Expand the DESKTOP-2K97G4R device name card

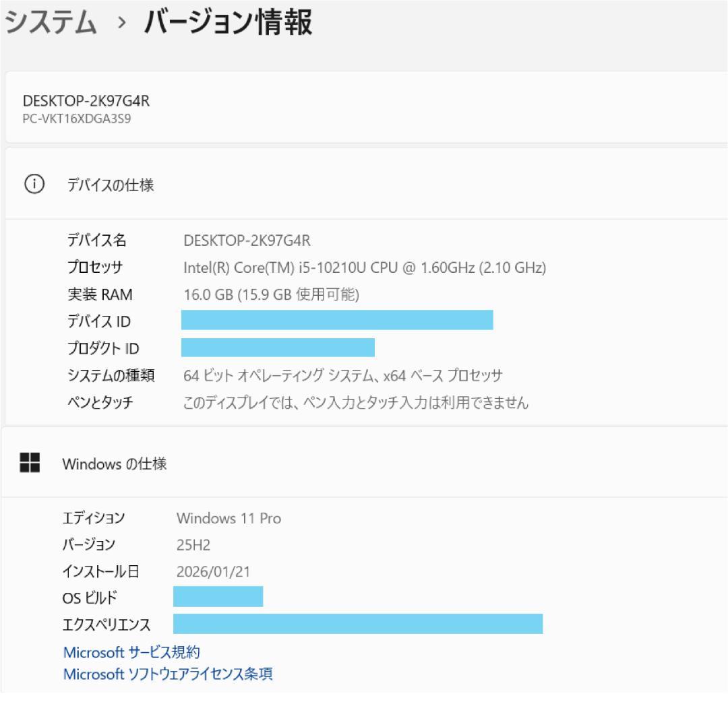[x=364, y=108]
